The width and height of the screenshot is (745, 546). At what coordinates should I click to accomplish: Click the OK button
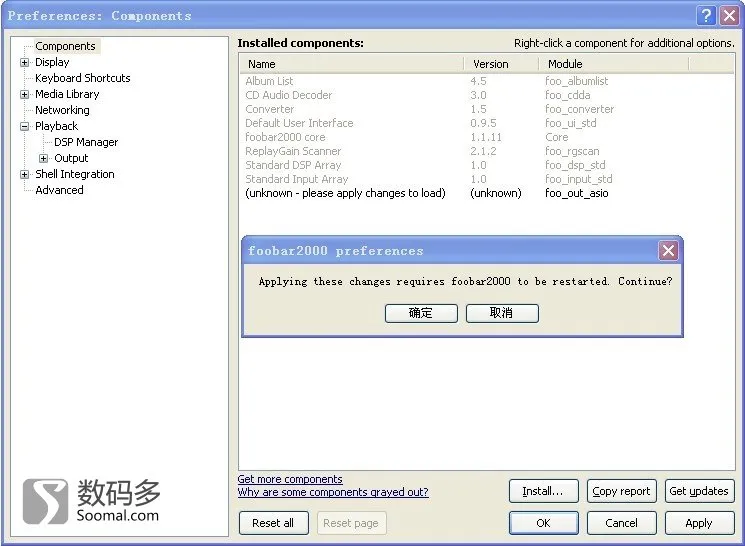tap(544, 523)
